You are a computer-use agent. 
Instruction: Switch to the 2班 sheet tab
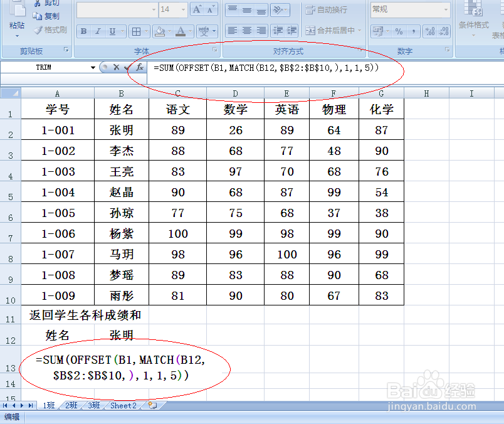coord(71,406)
